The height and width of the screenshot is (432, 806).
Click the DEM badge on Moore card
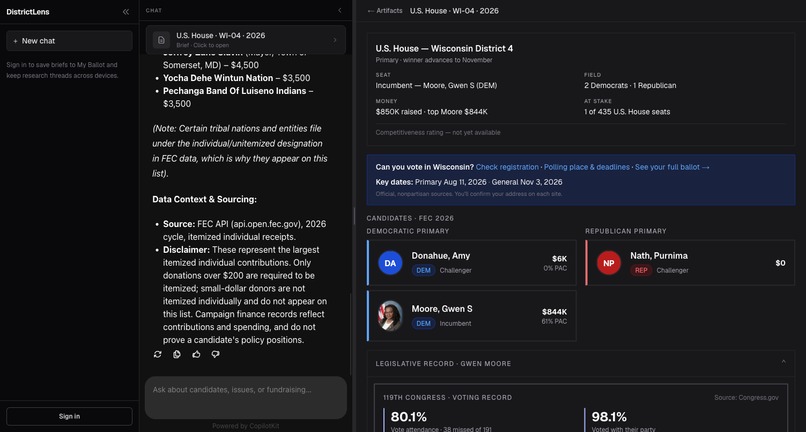(424, 323)
